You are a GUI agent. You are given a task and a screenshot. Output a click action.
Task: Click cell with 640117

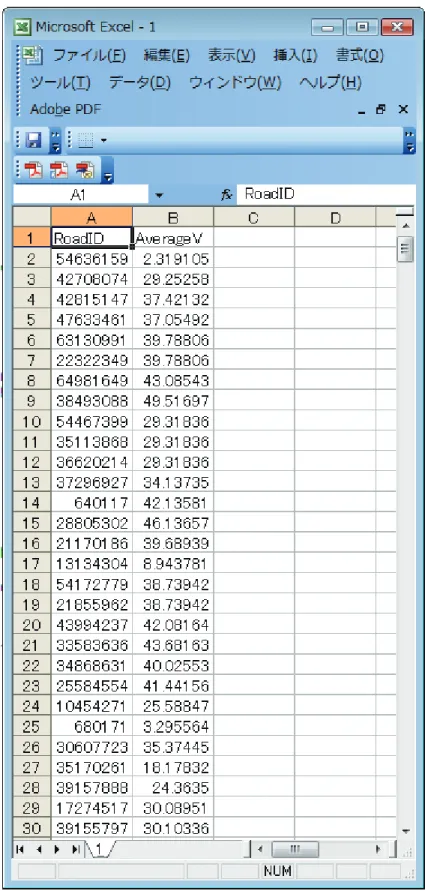coord(92,502)
